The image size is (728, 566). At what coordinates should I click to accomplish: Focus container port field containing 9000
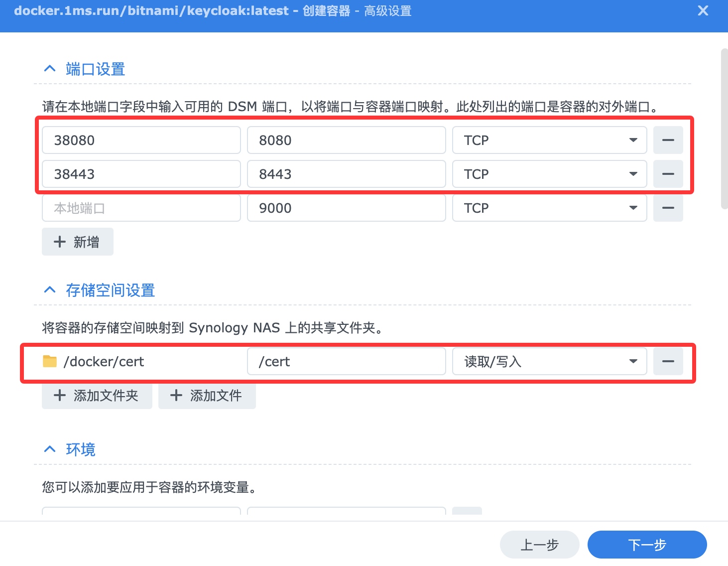[346, 208]
